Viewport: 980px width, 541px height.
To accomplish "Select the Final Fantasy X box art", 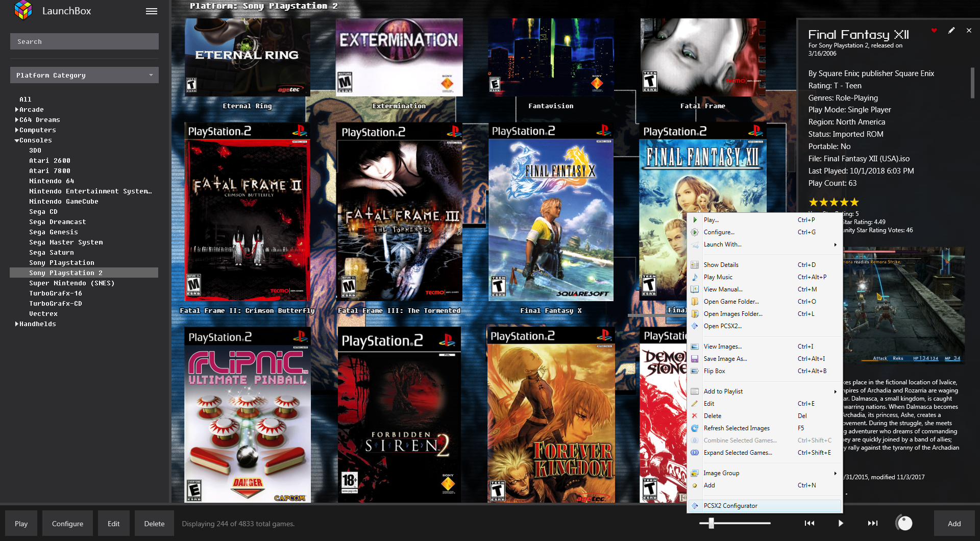I will tap(551, 212).
